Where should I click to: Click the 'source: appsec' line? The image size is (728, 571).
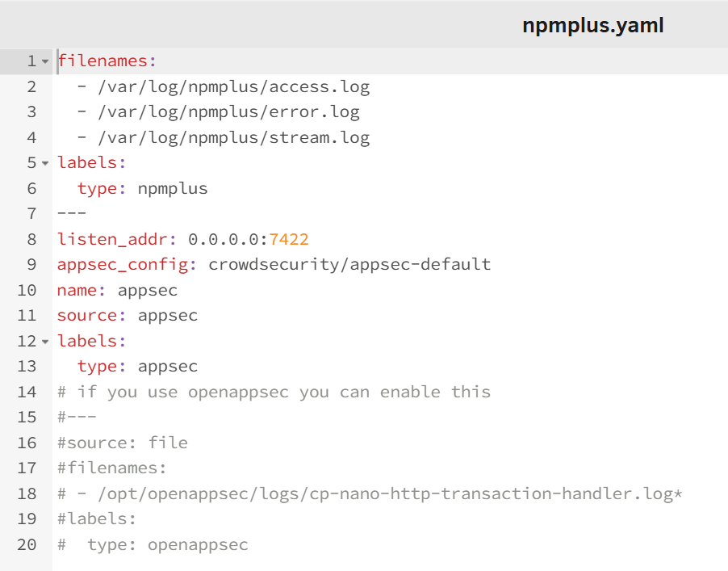coord(128,316)
